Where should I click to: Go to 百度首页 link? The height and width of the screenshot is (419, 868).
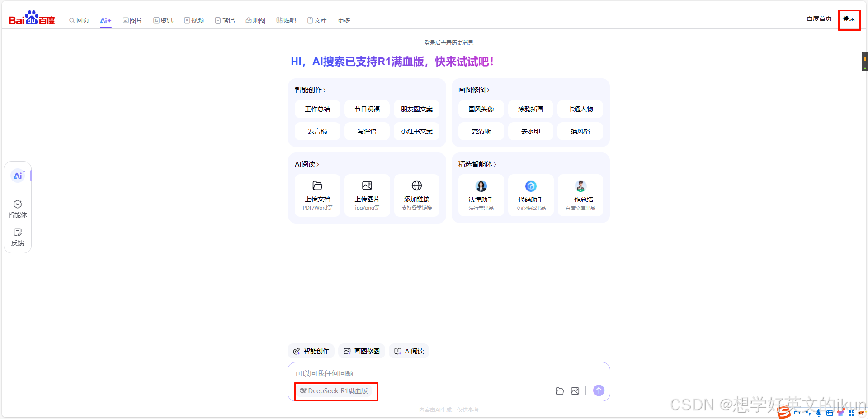click(819, 19)
